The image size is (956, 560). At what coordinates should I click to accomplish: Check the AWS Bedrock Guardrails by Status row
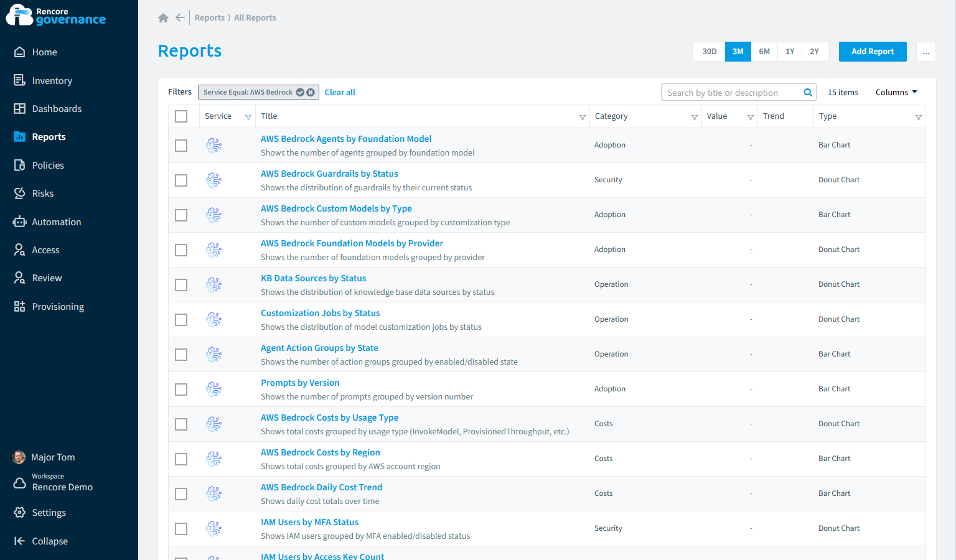(x=181, y=180)
